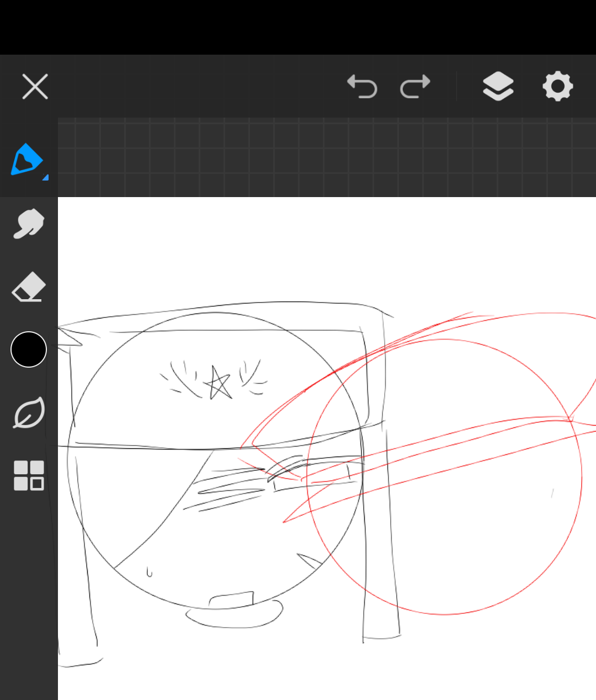Screen dimensions: 596x700
Task: Undo the last stroke
Action: click(x=362, y=87)
